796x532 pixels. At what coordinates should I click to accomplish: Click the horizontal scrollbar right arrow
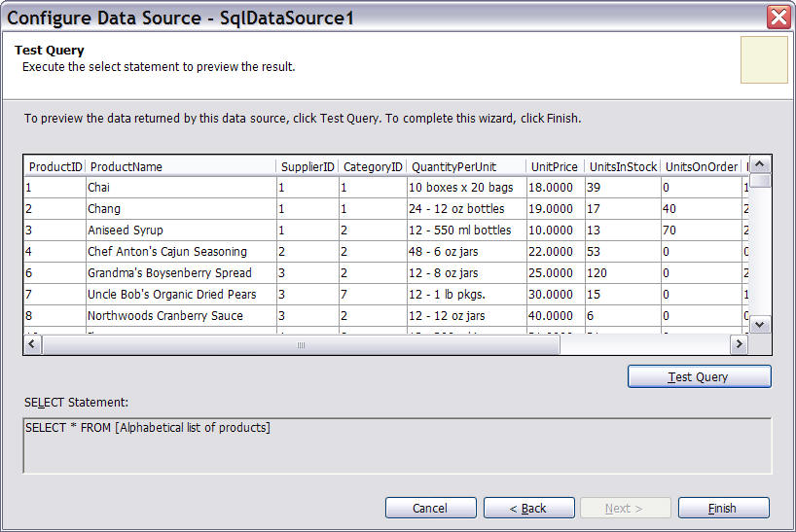tap(739, 344)
